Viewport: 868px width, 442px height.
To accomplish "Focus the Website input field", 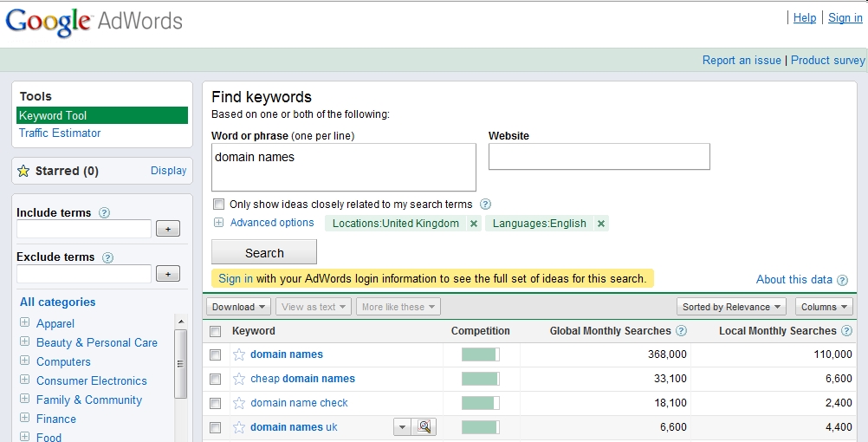I will 599,157.
